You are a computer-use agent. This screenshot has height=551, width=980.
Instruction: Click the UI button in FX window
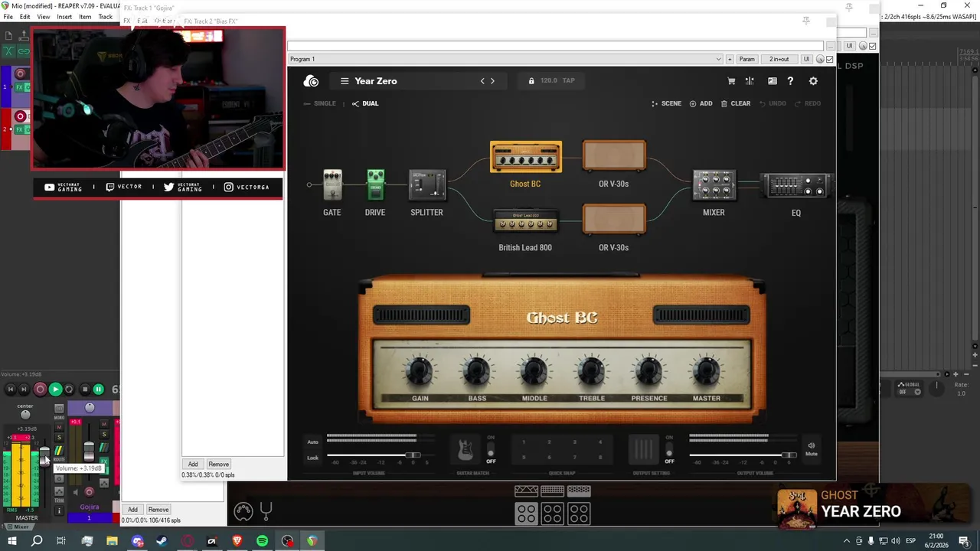[806, 59]
